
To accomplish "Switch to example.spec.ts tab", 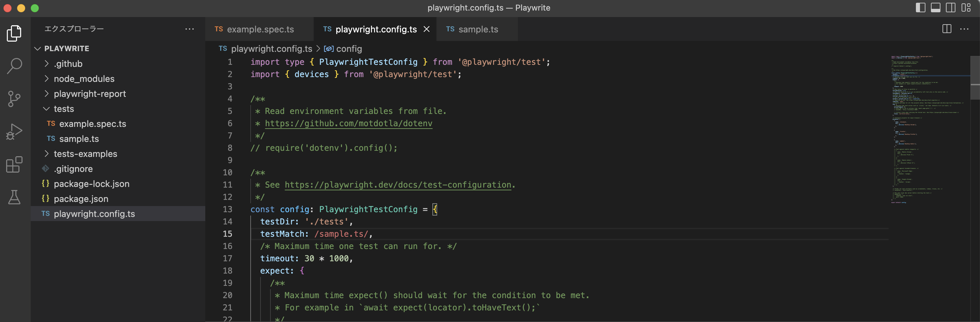I will [x=259, y=29].
